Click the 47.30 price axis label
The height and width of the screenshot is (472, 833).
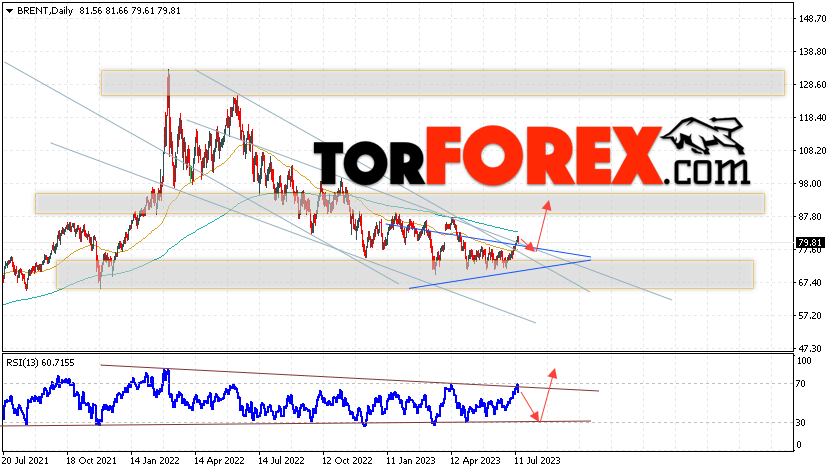(x=811, y=348)
